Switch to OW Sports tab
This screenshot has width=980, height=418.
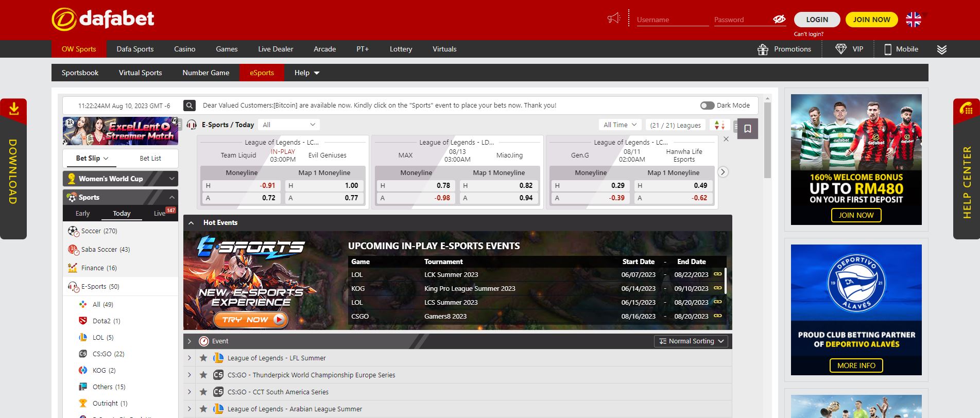coord(79,49)
